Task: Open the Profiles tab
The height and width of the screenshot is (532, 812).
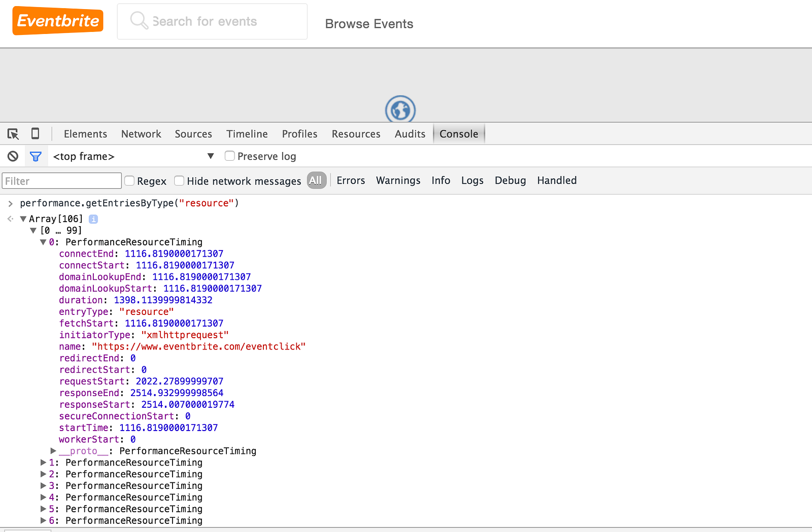Action: pos(299,134)
